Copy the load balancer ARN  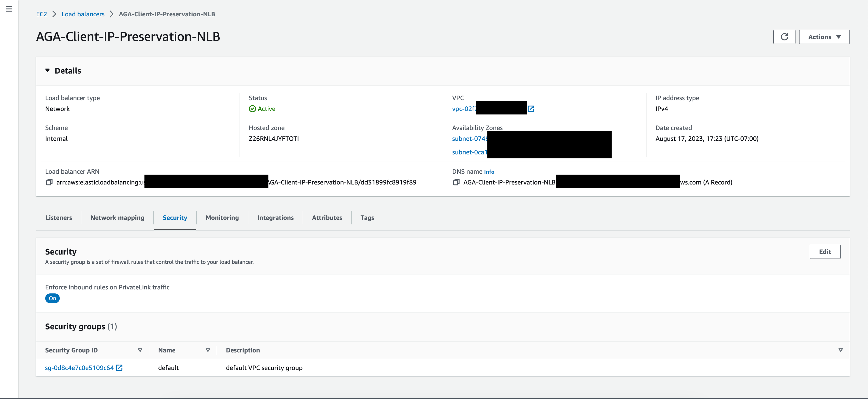tap(49, 182)
